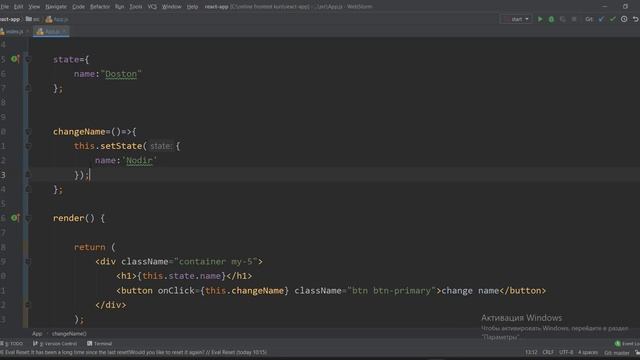Open the Refactor menu
This screenshot has width=640, height=360.
pos(100,7)
